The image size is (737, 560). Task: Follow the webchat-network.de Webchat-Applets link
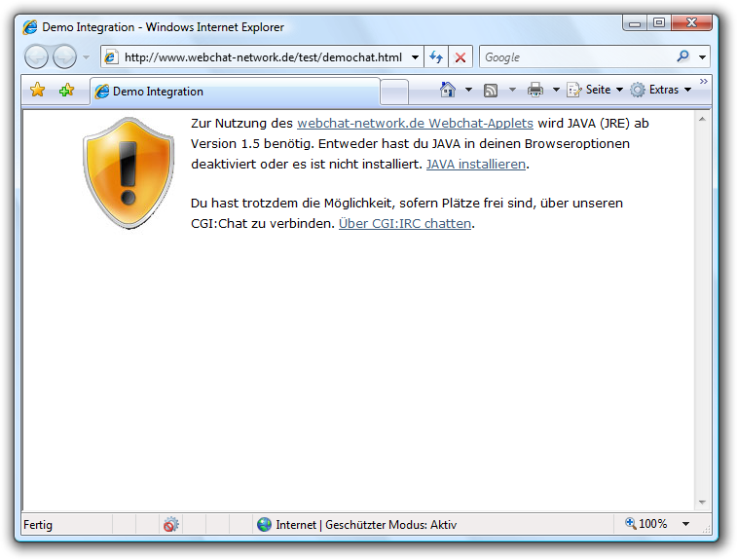point(415,123)
